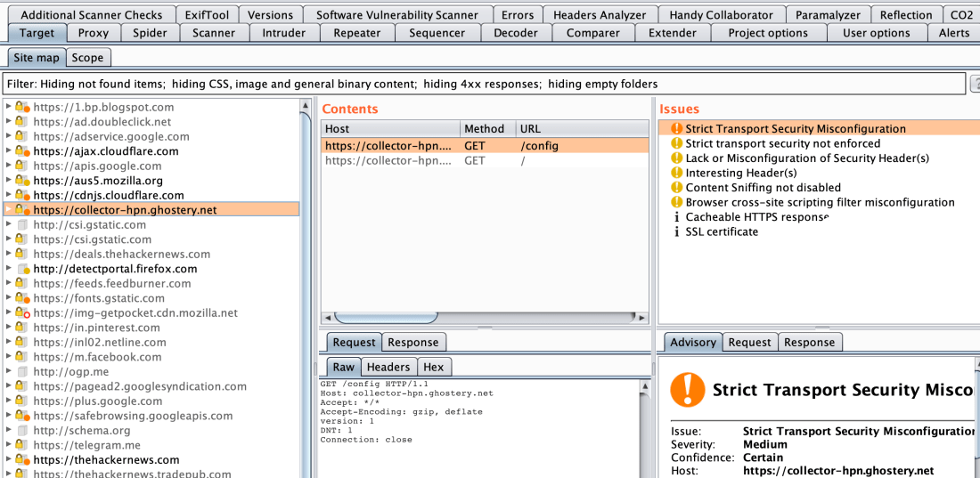The image size is (980, 478).
Task: Show the Hex view of the request
Action: (x=434, y=367)
